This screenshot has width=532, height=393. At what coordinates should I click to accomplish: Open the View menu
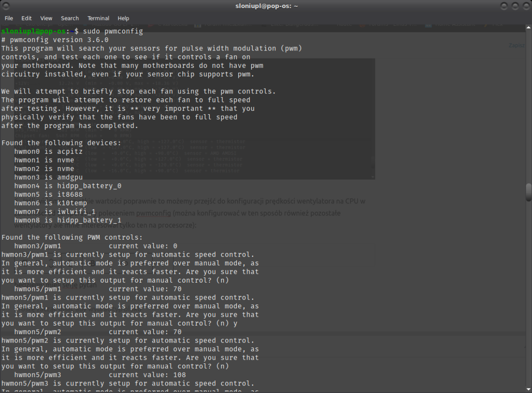point(46,18)
